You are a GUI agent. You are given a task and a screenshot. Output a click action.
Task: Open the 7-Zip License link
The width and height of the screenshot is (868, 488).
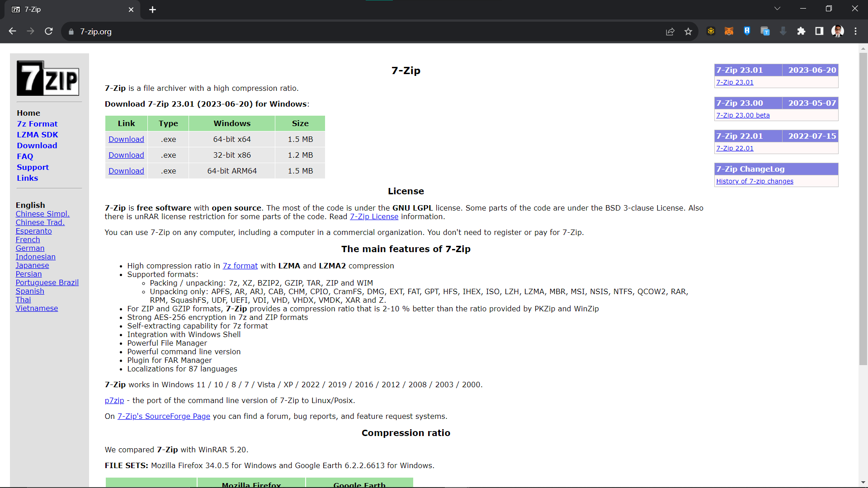[x=374, y=216]
